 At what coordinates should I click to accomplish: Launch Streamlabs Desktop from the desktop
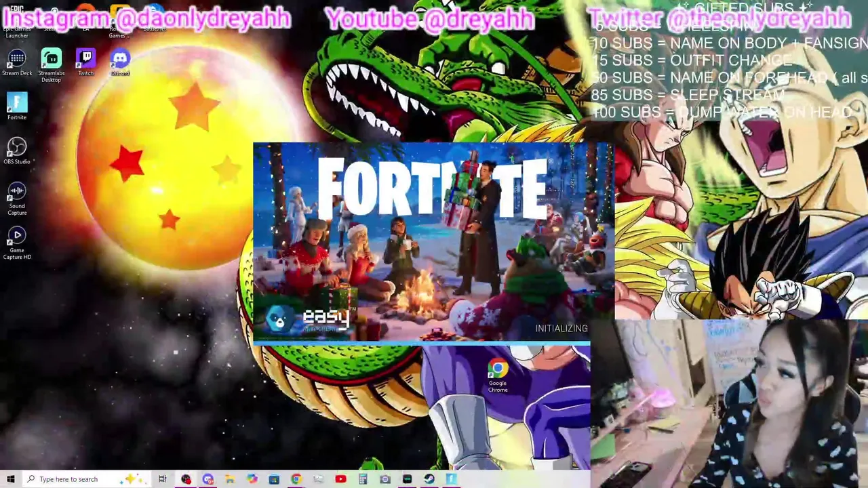[x=51, y=66]
